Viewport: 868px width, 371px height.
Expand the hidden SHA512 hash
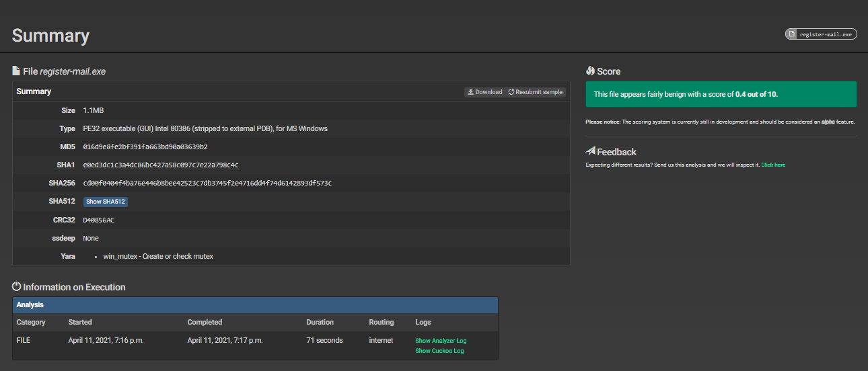coord(106,202)
